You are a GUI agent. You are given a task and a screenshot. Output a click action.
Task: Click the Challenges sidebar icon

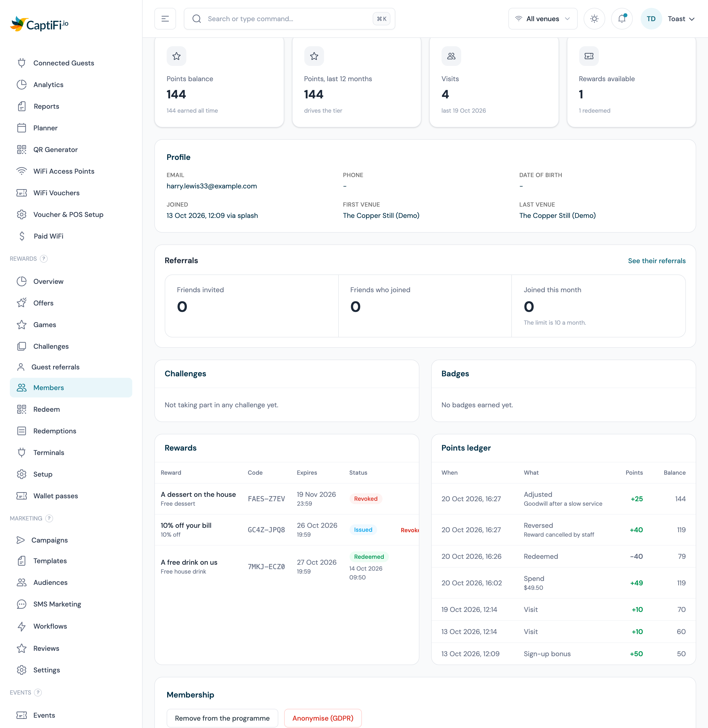click(22, 346)
